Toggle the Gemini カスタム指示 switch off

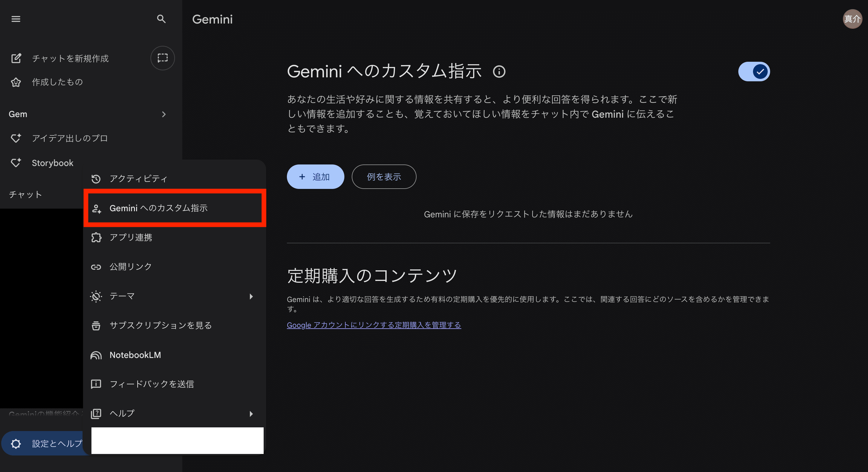pos(754,72)
